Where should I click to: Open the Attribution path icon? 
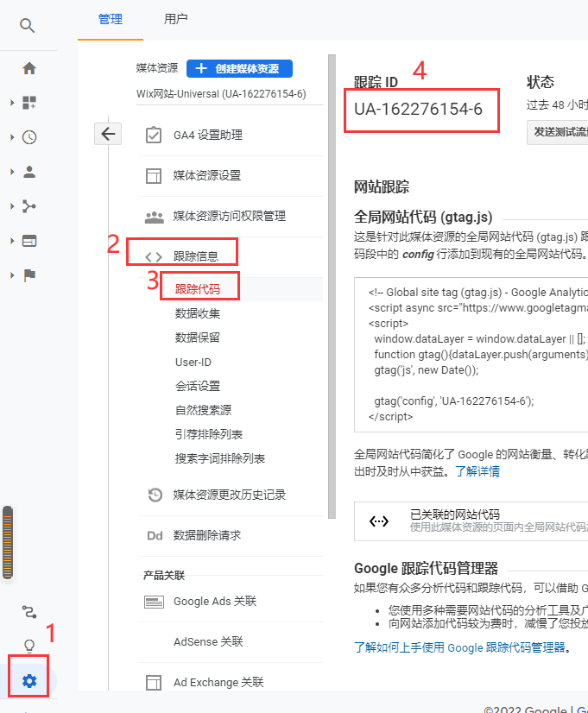(x=29, y=612)
